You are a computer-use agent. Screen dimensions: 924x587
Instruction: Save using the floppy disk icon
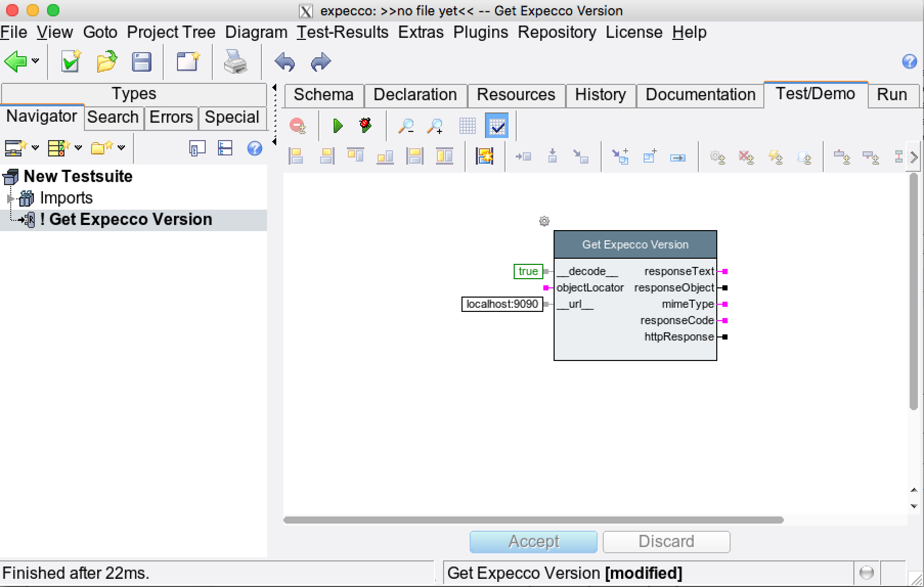141,62
